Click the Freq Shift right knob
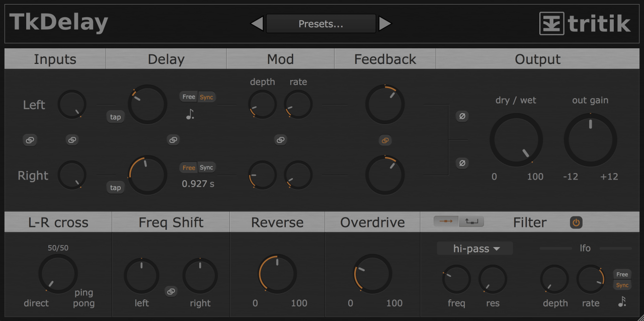The height and width of the screenshot is (321, 644). coord(200,276)
